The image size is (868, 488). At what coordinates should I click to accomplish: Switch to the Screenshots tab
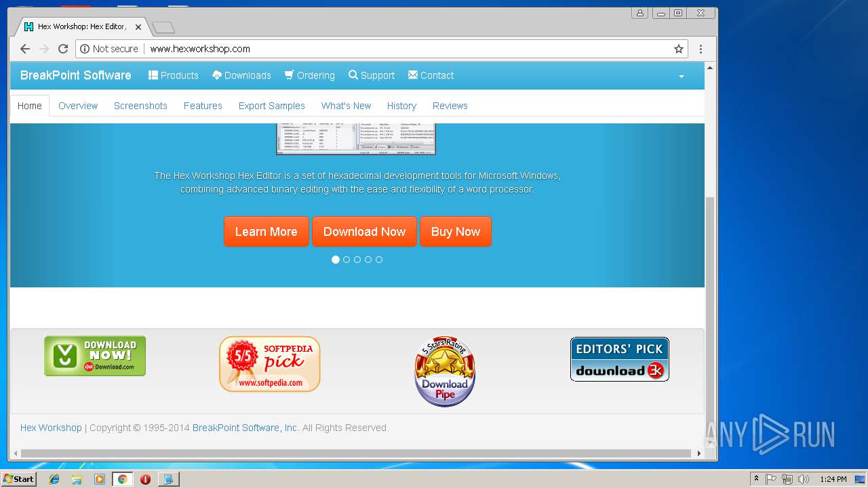(140, 106)
